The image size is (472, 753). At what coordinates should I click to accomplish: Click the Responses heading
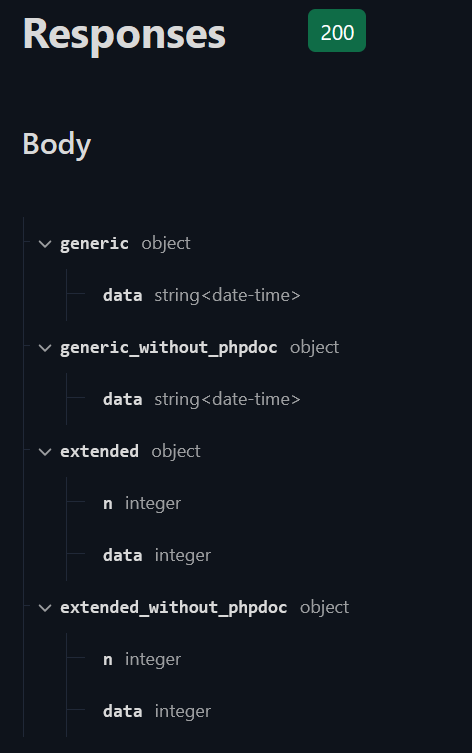click(124, 34)
